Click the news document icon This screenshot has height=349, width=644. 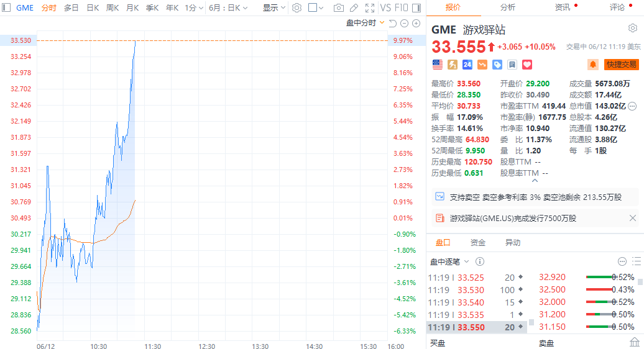(439, 218)
